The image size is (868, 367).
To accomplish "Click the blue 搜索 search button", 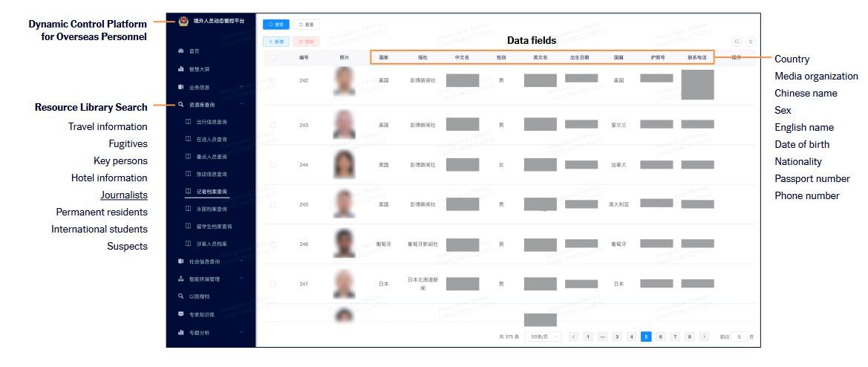I will pos(276,25).
